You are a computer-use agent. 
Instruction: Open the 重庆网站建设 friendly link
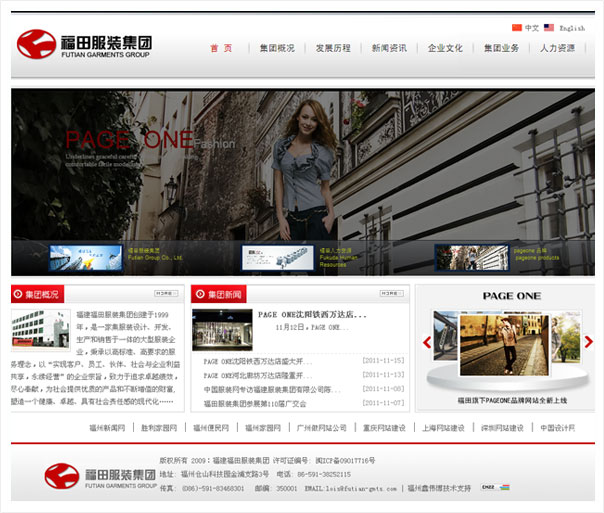[384, 428]
